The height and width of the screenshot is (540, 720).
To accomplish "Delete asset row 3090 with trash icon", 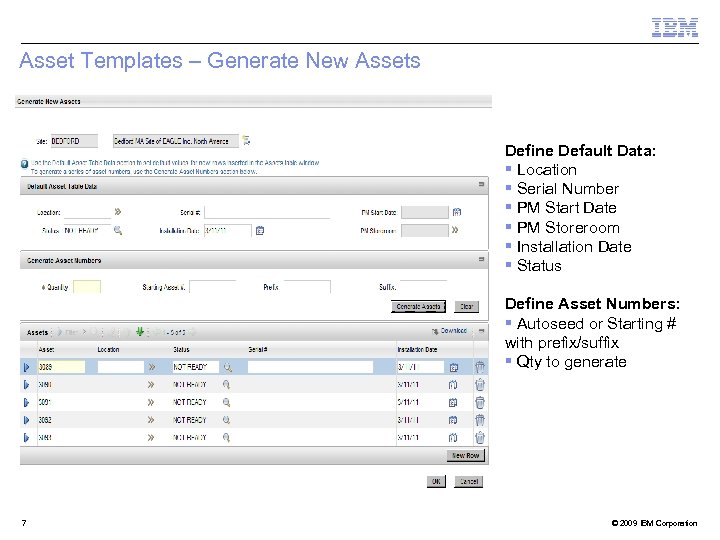I will tap(480, 385).
